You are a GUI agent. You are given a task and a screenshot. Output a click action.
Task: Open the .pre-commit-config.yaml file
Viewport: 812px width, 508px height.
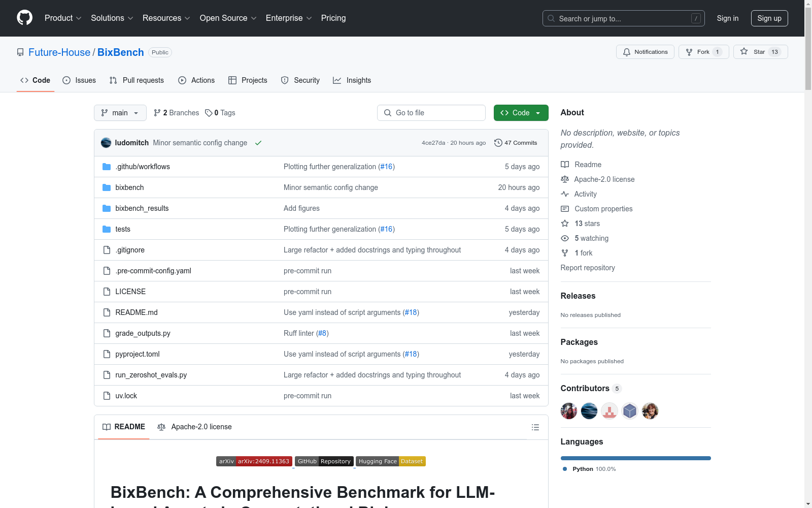153,271
